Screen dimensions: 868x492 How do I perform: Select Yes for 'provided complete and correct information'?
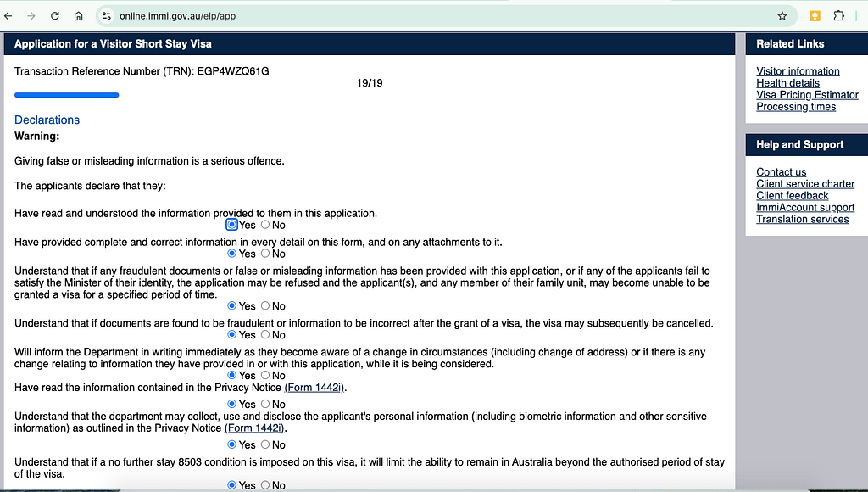tap(232, 254)
